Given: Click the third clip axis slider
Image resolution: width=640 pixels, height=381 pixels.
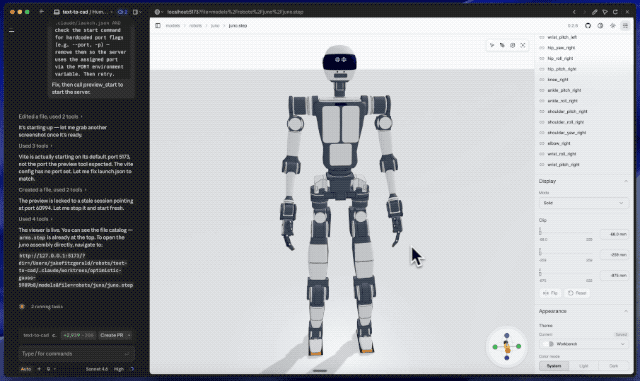Looking at the screenshot, I should 566,275.
